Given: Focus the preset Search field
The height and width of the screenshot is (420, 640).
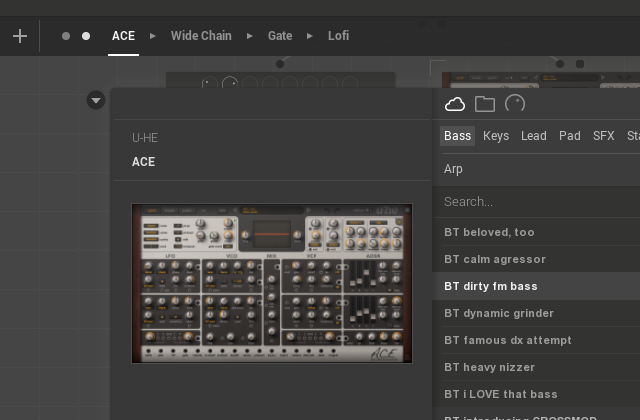Looking at the screenshot, I should point(536,202).
